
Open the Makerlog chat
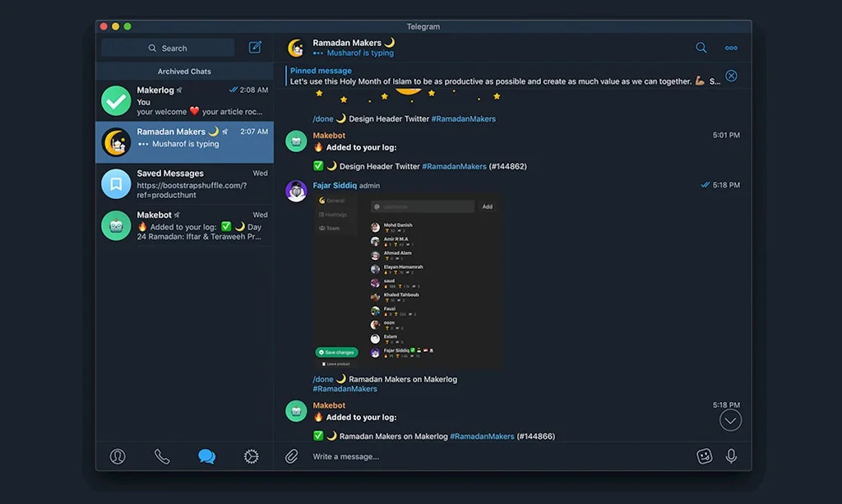coord(185,100)
